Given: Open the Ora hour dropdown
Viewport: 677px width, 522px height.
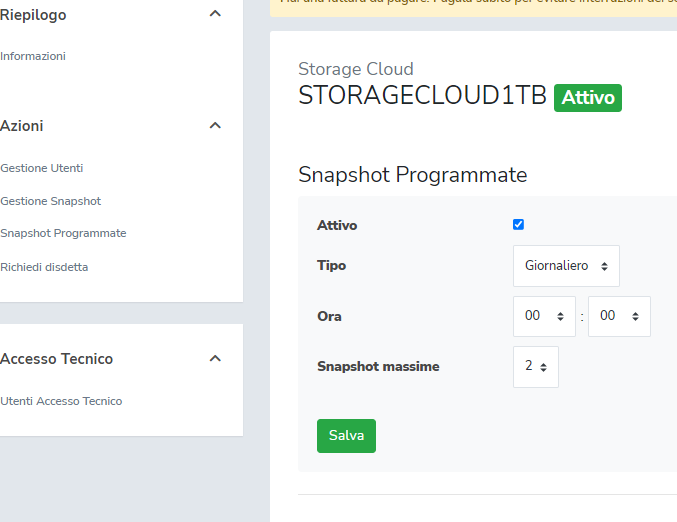Looking at the screenshot, I should tap(544, 316).
